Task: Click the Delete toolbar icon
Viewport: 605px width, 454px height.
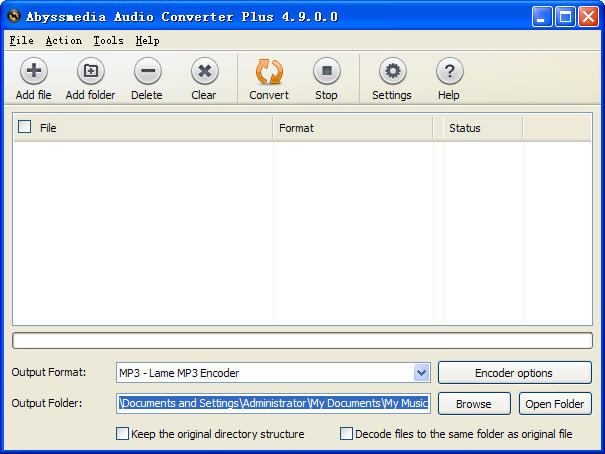Action: click(147, 71)
